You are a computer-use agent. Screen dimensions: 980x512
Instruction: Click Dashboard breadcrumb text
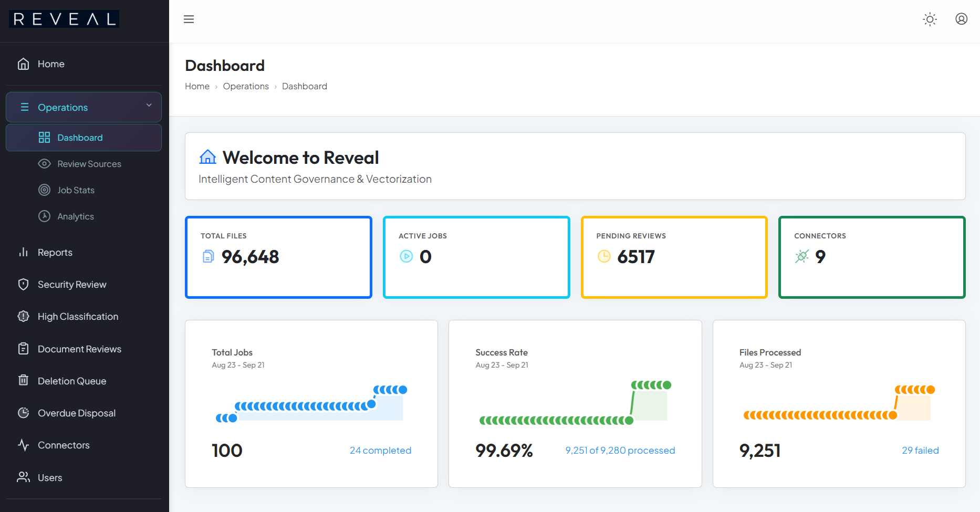[x=305, y=86]
